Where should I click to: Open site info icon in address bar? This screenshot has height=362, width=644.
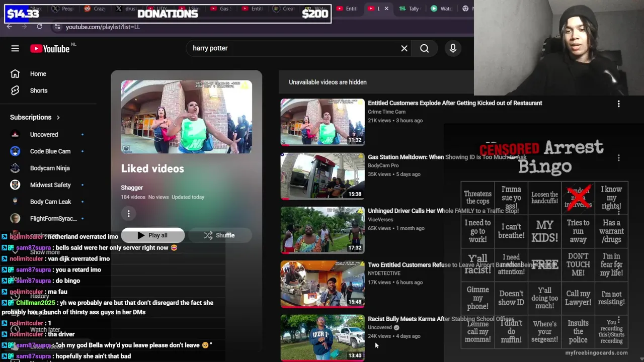57,27
